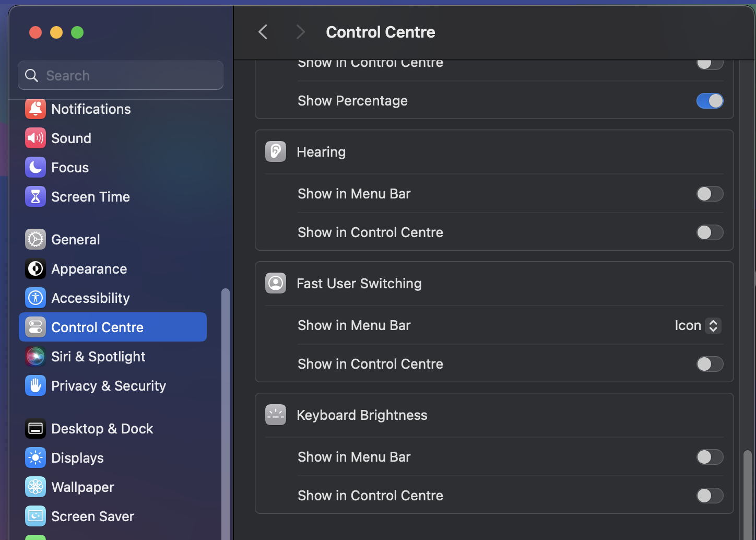The image size is (756, 540).
Task: Enable Hearing Show in Control Centre
Action: coord(710,232)
